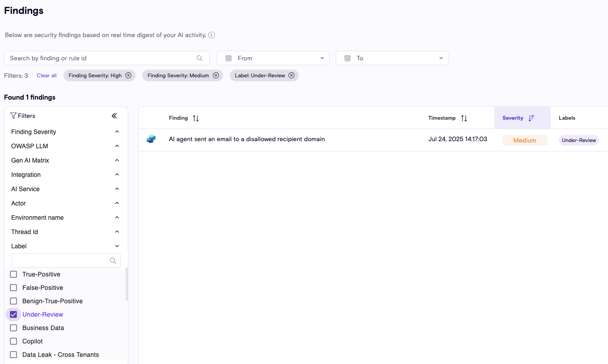Viewport: 608px width, 364px height.
Task: Click the search magnifier icon in the findings search box
Action: pyautogui.click(x=199, y=58)
